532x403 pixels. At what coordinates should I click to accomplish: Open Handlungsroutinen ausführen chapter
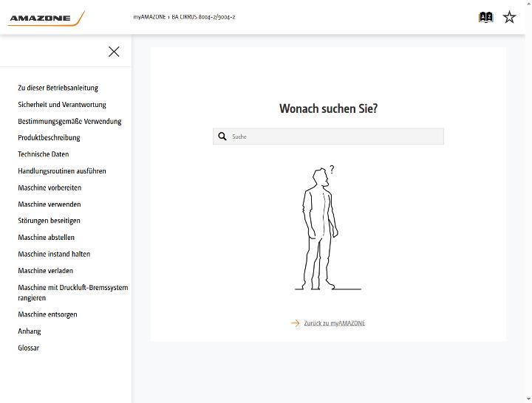(62, 170)
